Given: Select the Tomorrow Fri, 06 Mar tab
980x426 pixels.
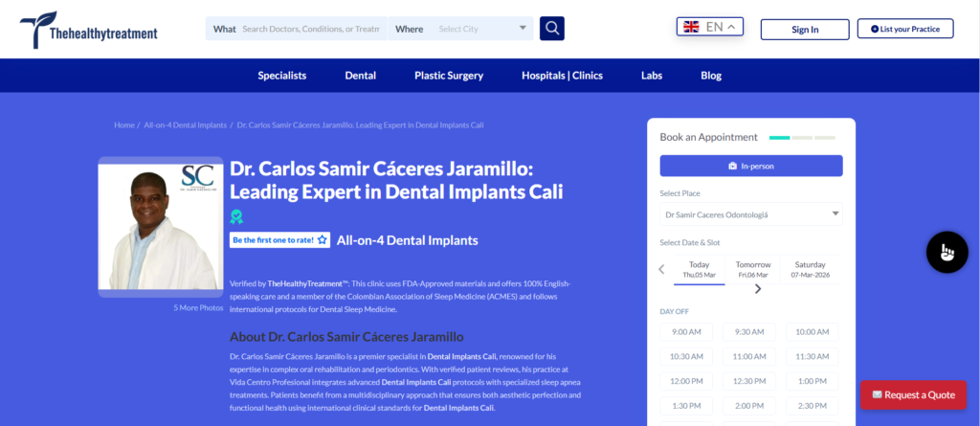Looking at the screenshot, I should pyautogui.click(x=753, y=270).
